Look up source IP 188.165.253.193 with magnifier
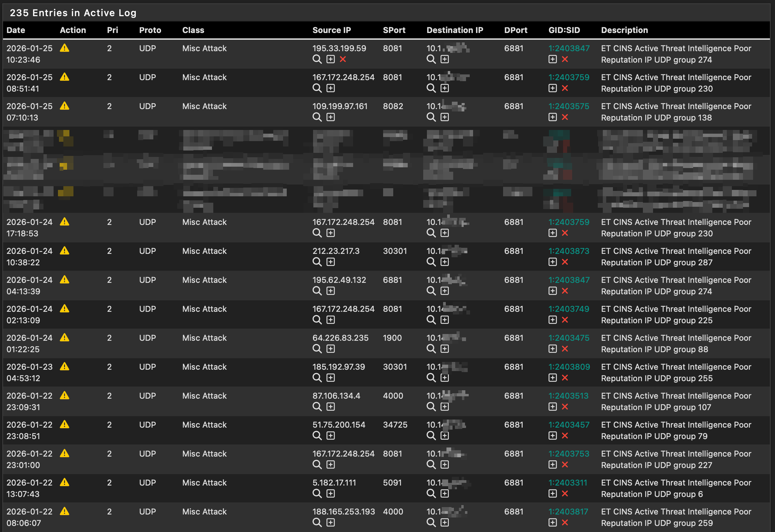Image resolution: width=775 pixels, height=532 pixels. pos(317,523)
